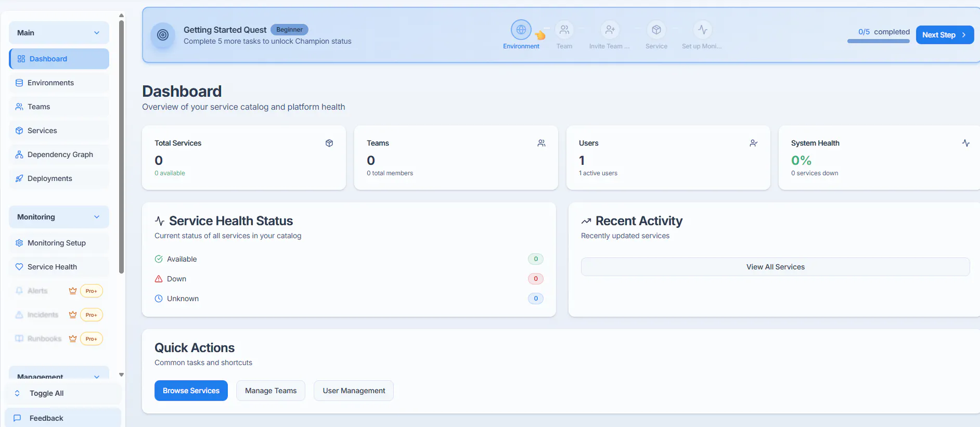Click the Browse Services button
This screenshot has height=427, width=980.
[x=191, y=391]
